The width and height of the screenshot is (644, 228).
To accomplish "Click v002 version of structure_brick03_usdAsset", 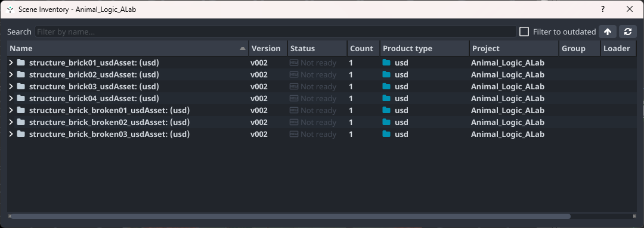I will pyautogui.click(x=259, y=86).
